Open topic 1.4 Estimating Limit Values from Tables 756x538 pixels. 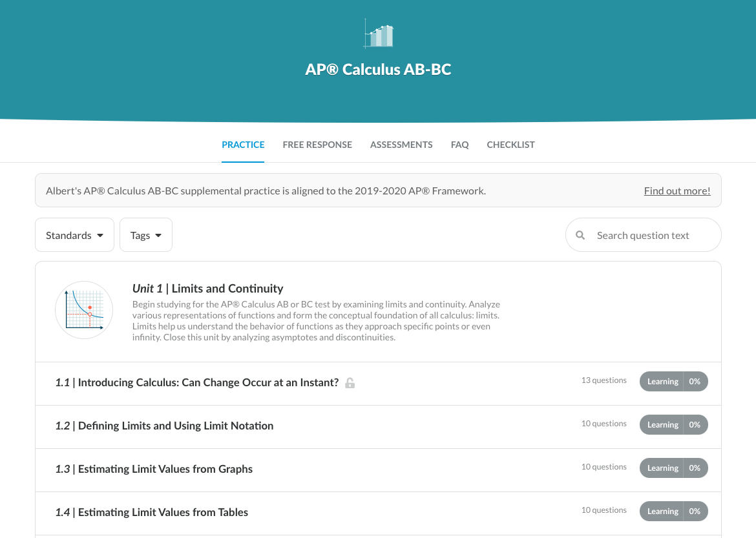[152, 512]
